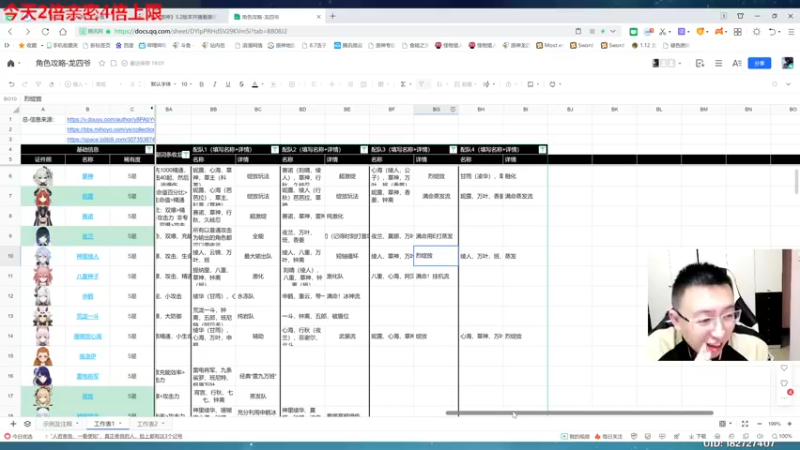Select cell BG10 containing 烈绽放
The width and height of the screenshot is (800, 450).
pyautogui.click(x=436, y=256)
